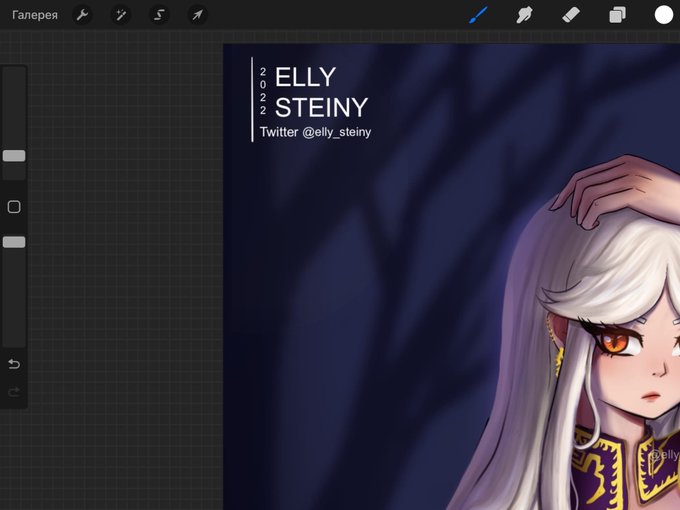Click the character's orange eye on canvas
Screen dimensions: 680x510
pyautogui.click(x=616, y=342)
